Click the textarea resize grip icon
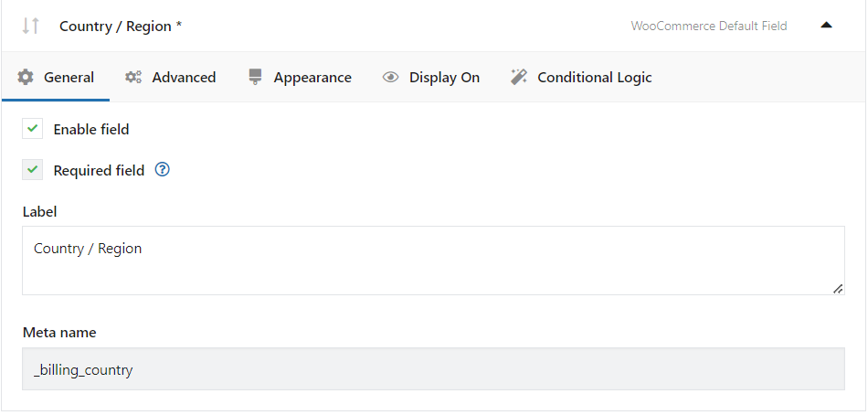Viewport: 868px width, 415px height. pyautogui.click(x=838, y=289)
